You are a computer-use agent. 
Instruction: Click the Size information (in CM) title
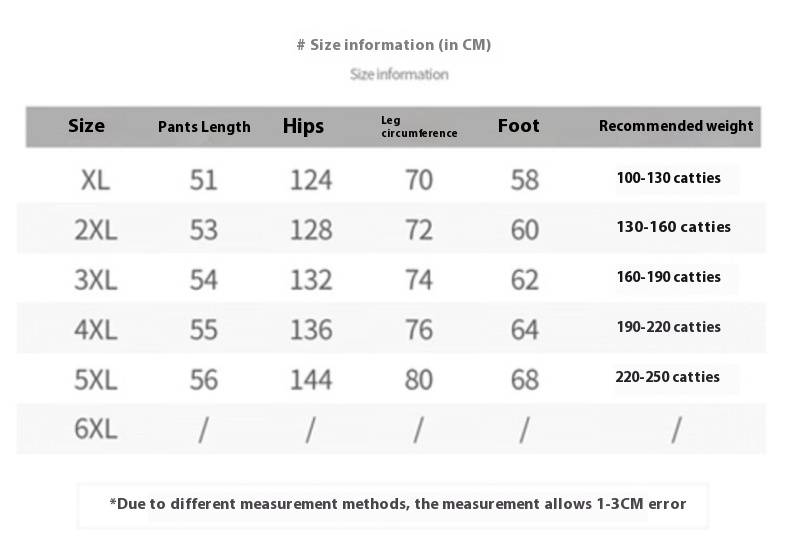(x=394, y=45)
